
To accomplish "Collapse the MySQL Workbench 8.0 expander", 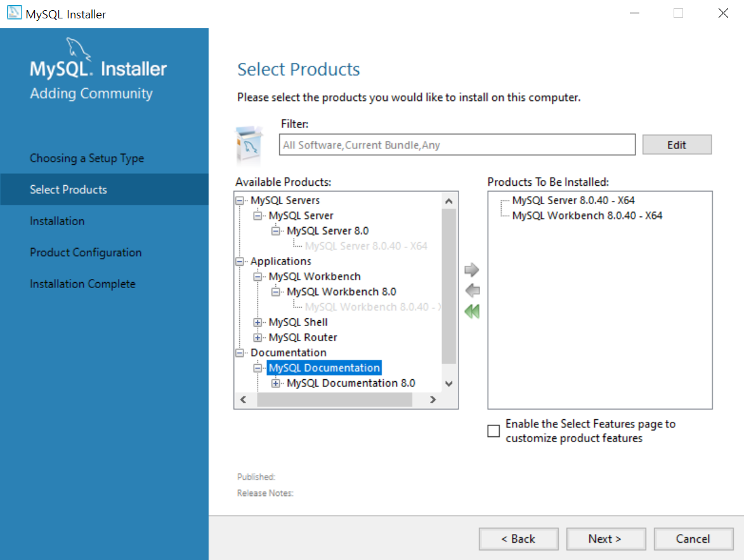I will pos(276,292).
